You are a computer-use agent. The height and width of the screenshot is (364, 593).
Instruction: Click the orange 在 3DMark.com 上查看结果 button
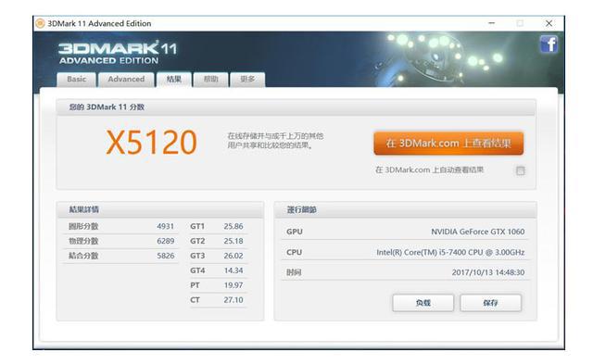[x=448, y=144]
